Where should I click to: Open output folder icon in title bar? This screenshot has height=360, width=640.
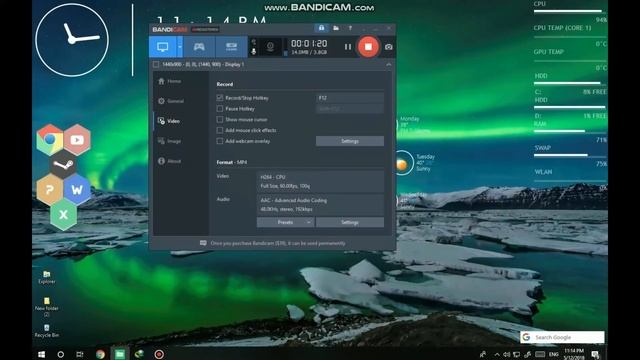(x=336, y=28)
